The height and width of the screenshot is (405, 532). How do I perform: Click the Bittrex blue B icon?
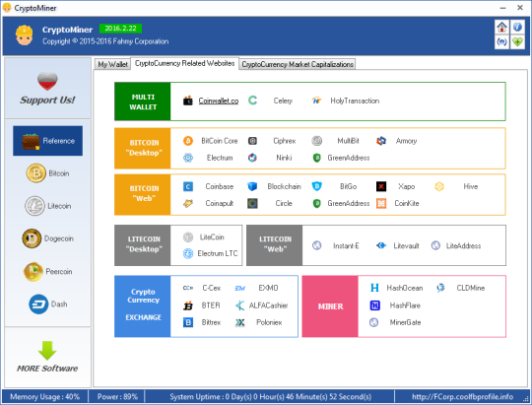(188, 322)
